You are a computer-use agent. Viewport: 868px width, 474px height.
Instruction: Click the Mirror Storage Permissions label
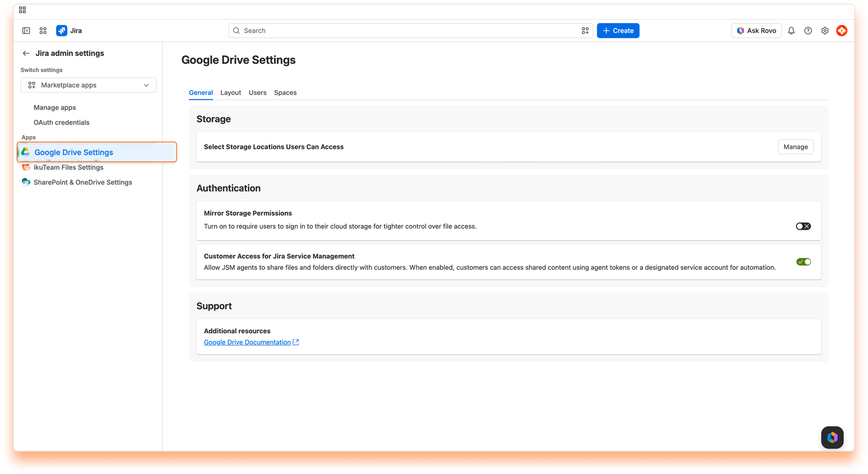click(248, 213)
